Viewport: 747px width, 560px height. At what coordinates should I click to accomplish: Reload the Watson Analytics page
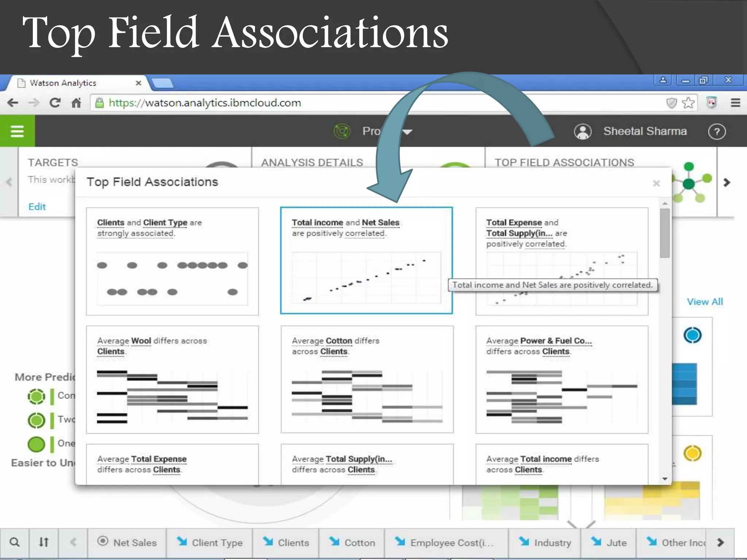click(x=55, y=103)
